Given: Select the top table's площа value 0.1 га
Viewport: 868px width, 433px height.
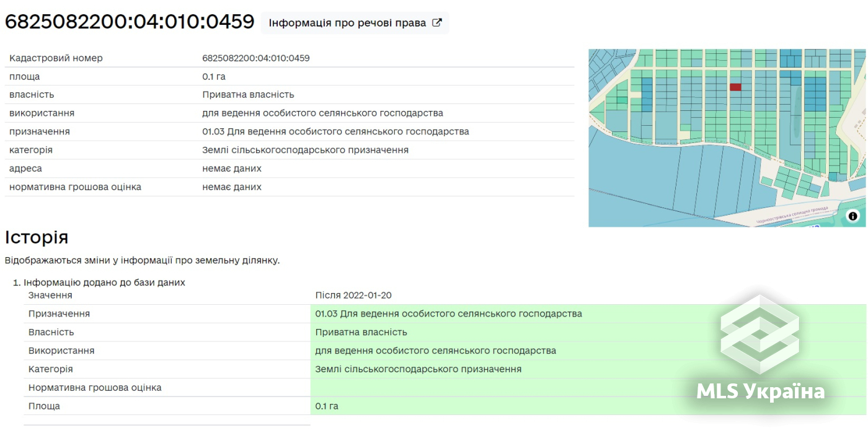Looking at the screenshot, I should pos(214,77).
